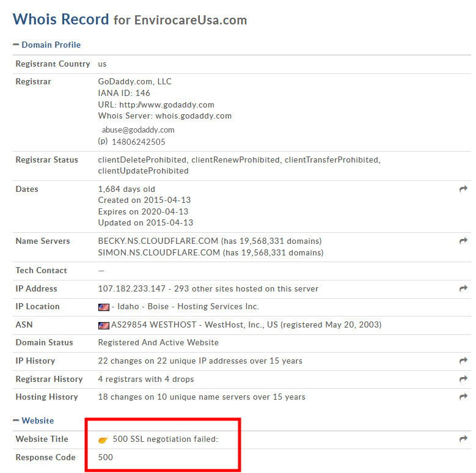
Task: Click the arrow icon in the Name Servers row
Action: click(463, 241)
